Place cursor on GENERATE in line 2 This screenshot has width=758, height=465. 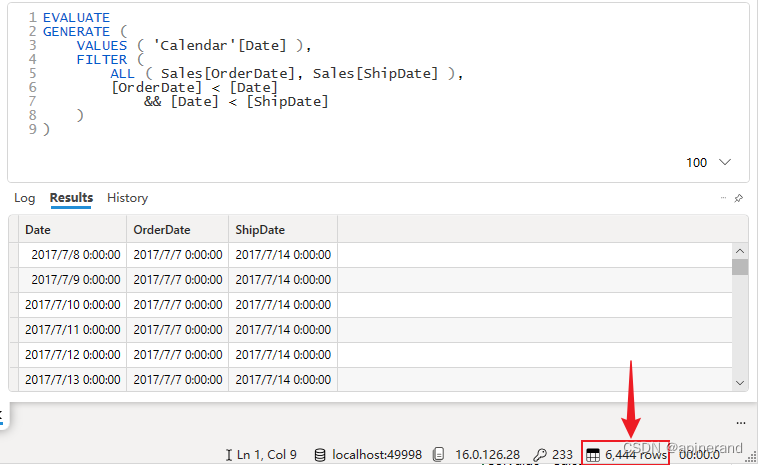coord(76,32)
